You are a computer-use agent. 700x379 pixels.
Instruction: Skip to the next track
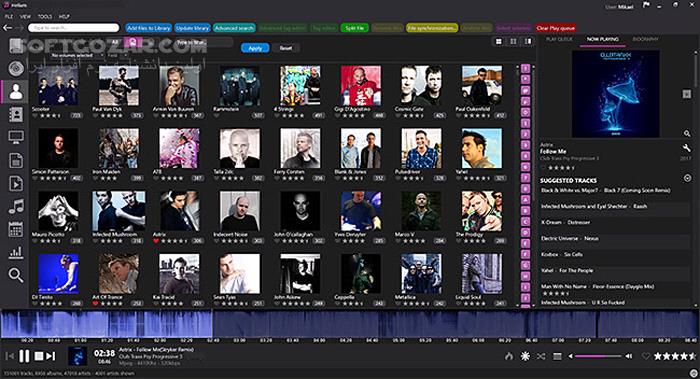[51, 356]
